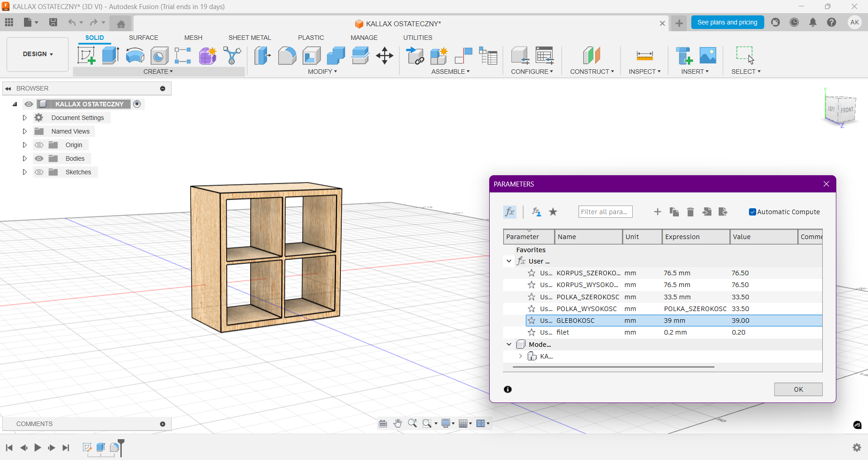Show the hidden Sketches folder
868x460 pixels.
pyautogui.click(x=39, y=172)
